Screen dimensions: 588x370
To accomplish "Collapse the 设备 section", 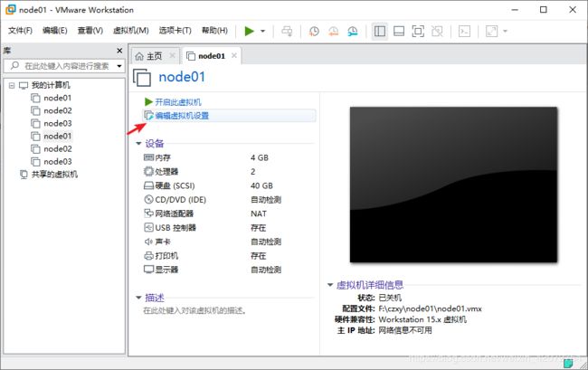I will click(138, 144).
